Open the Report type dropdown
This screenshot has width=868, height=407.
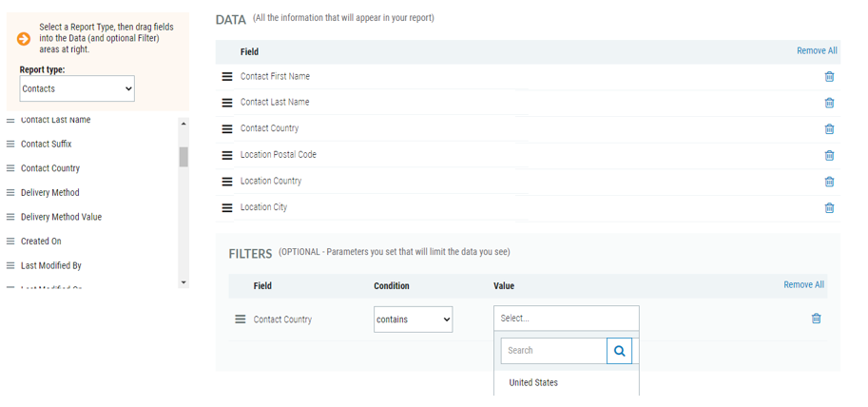coord(77,88)
